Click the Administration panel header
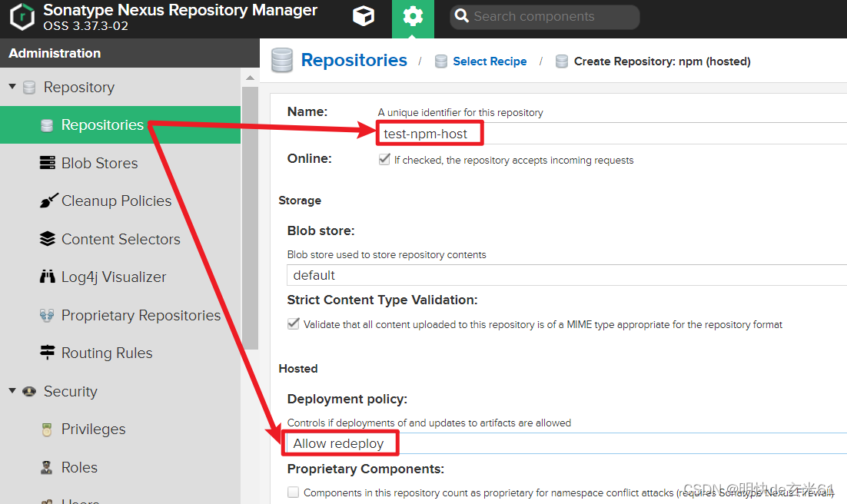This screenshot has height=504, width=847. 130,53
